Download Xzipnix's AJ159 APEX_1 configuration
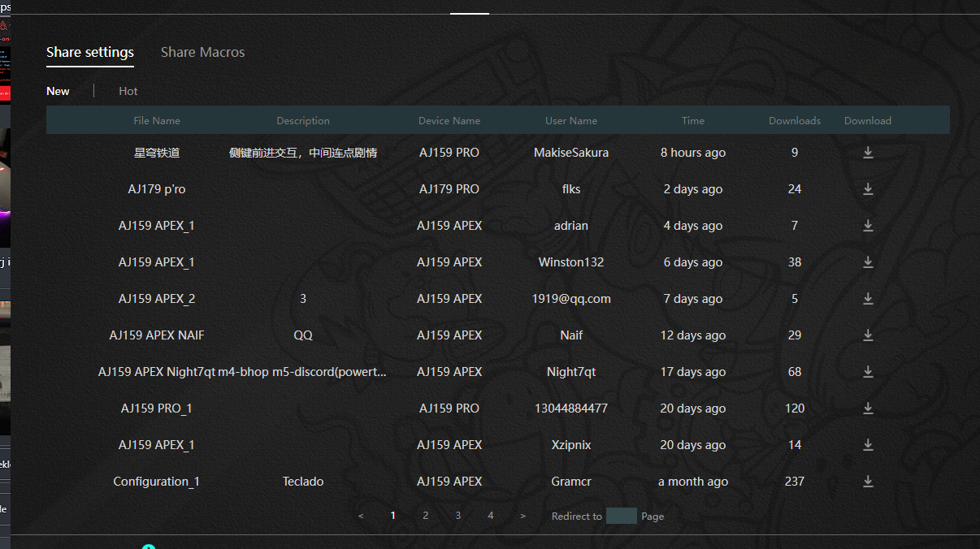980x549 pixels. pos(868,445)
